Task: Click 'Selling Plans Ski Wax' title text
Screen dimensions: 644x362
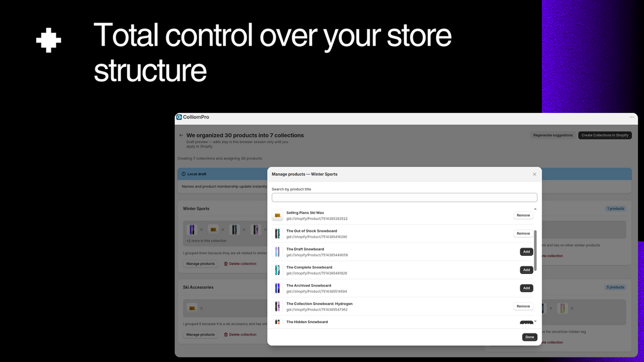Action: point(305,213)
